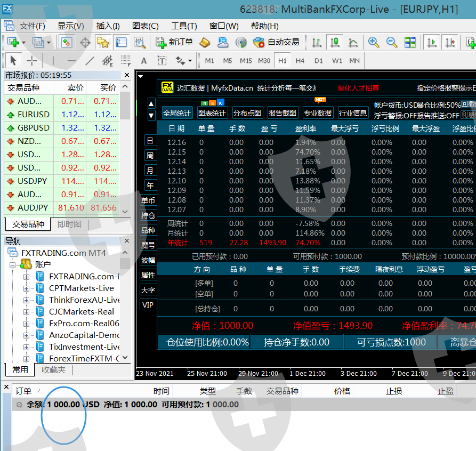
Task: Select the text label tool
Action: click(162, 61)
